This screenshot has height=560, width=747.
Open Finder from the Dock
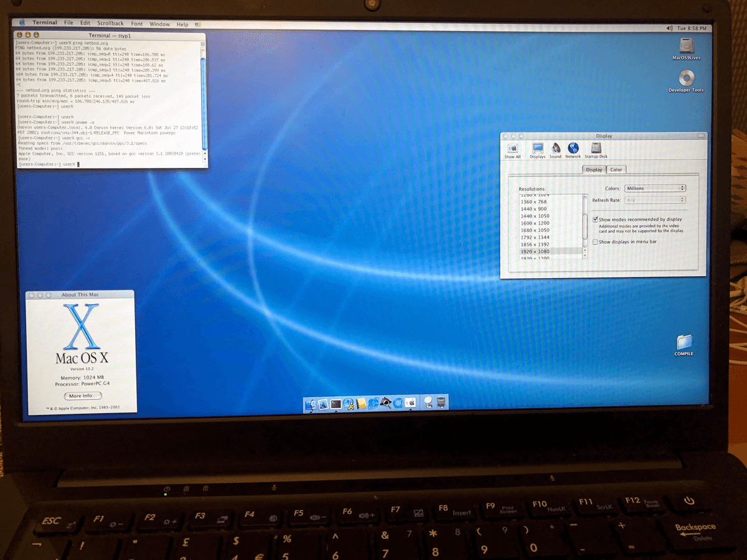click(x=312, y=404)
